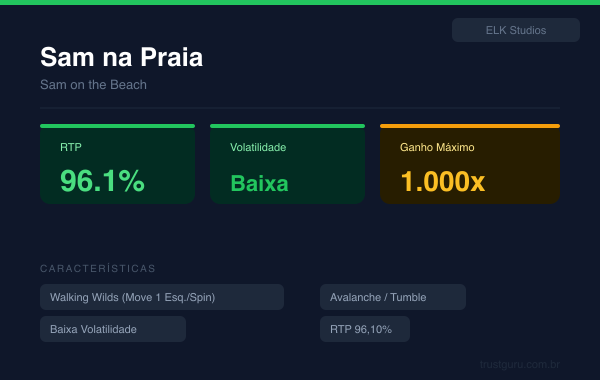Viewport: 600px width, 380px height.
Task: Click the Características section heading
Action: (x=98, y=268)
